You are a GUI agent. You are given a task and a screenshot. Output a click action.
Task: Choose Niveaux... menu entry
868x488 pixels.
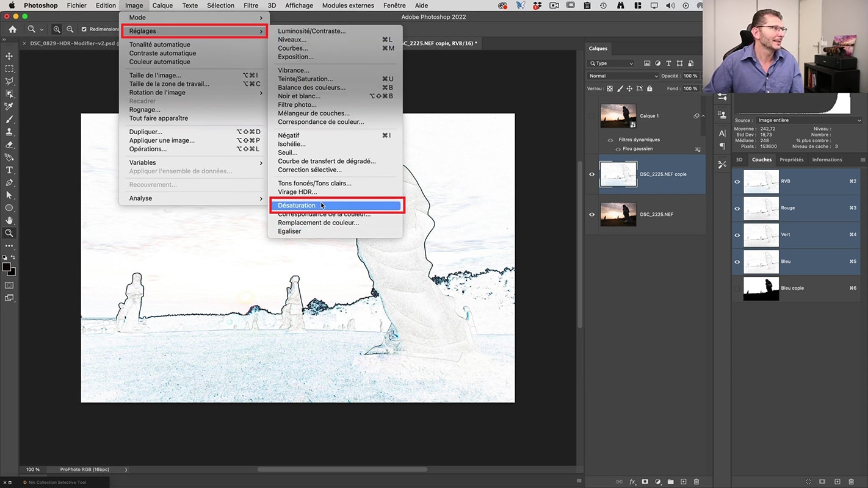coord(335,40)
